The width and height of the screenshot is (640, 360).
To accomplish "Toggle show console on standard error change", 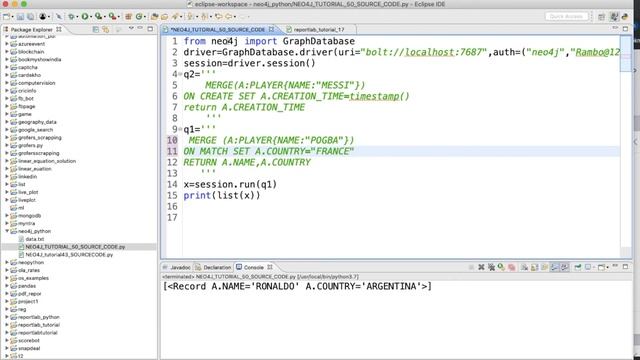I will [564, 267].
